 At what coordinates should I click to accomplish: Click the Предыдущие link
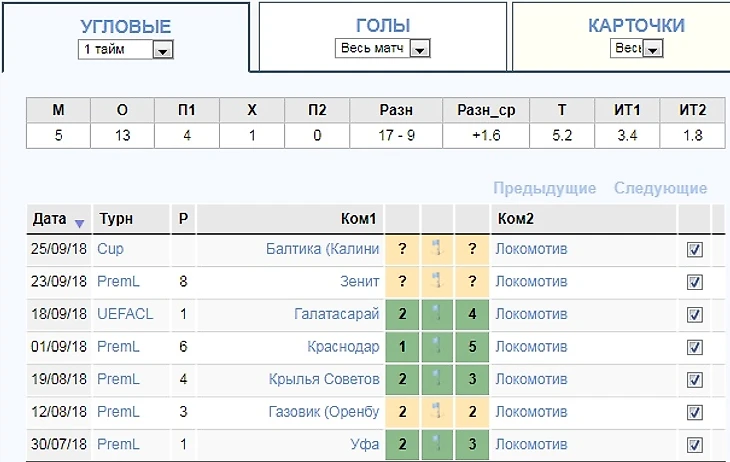(x=545, y=188)
